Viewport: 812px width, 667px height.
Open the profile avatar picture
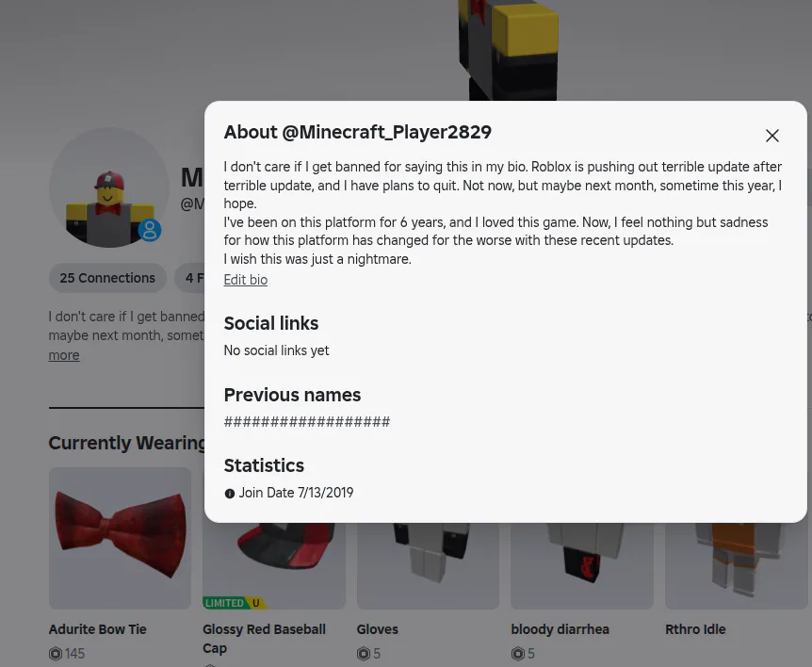pos(109,187)
